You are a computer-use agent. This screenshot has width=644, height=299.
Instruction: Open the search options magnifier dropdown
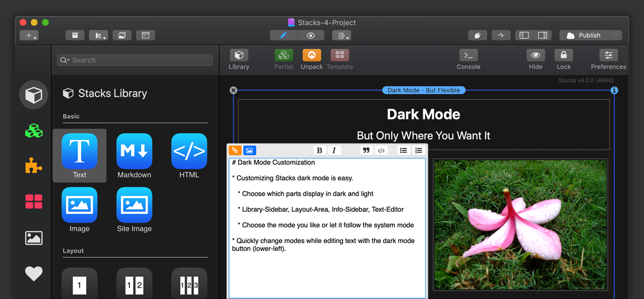[x=65, y=60]
